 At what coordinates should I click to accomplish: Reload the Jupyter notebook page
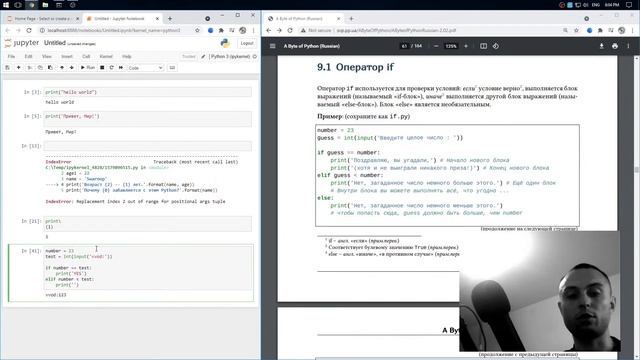[29, 31]
